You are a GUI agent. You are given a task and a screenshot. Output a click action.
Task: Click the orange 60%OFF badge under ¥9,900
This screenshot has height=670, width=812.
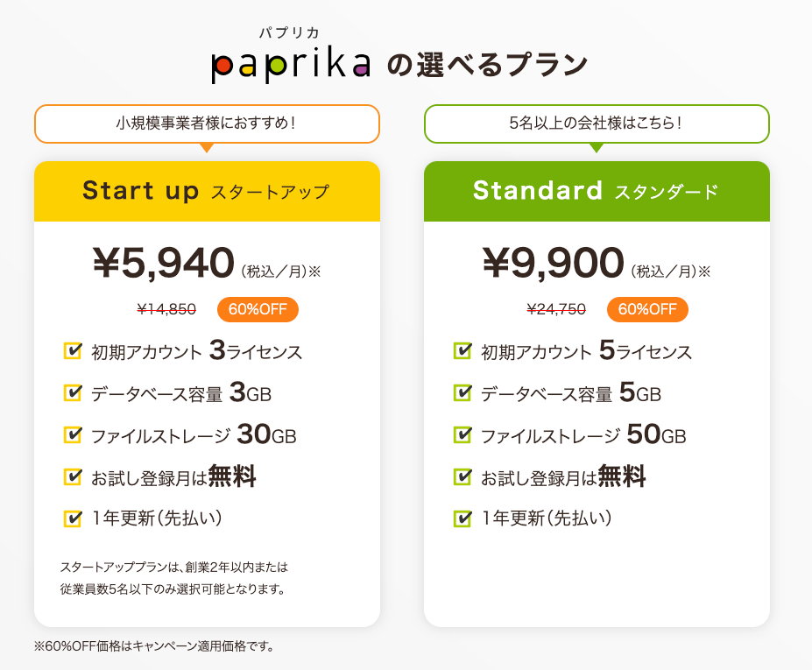[x=649, y=309]
